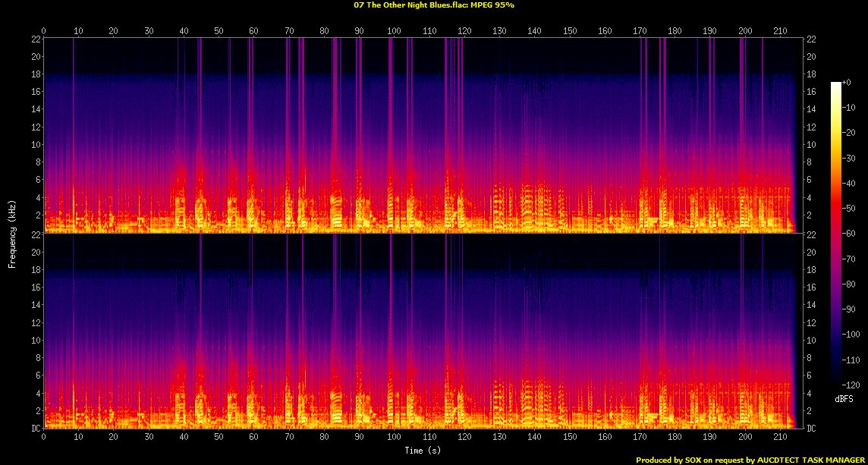Click the 150 second tick on top time axis
Image resolution: width=868 pixels, height=465 pixels.
coord(569,31)
